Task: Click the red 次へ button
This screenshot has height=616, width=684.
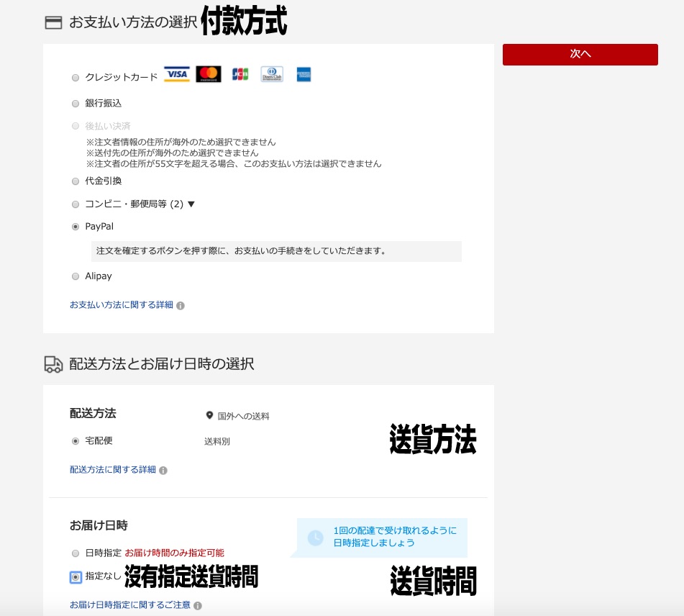Action: (x=580, y=55)
